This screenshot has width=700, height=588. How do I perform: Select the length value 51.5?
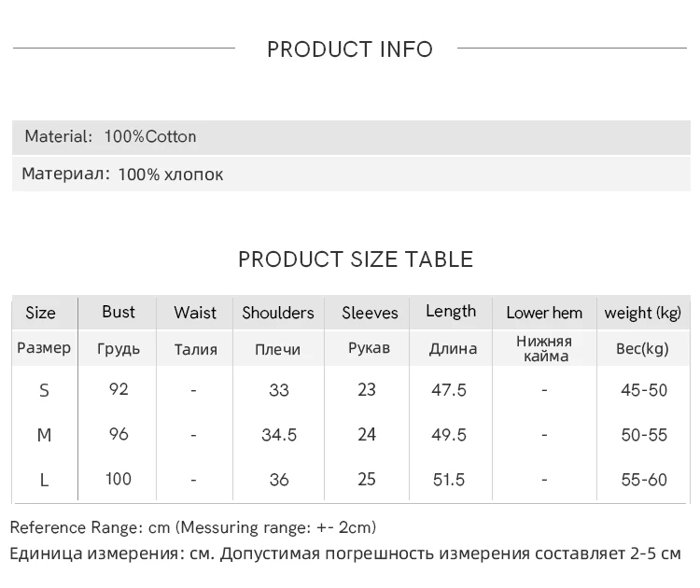pyautogui.click(x=449, y=480)
